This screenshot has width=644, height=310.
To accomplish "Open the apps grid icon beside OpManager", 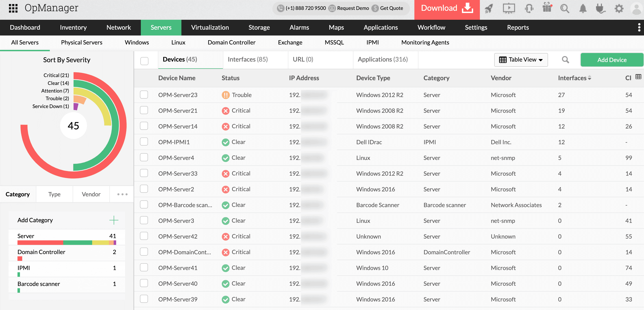I will [13, 8].
